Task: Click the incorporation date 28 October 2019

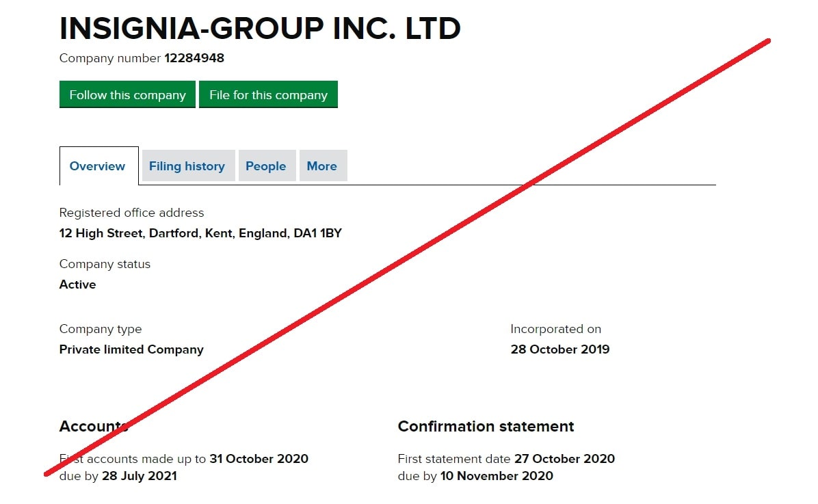Action: pos(559,349)
